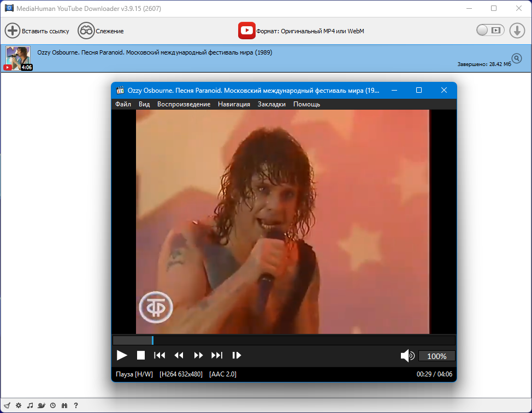Image resolution: width=532 pixels, height=413 pixels.
Task: Toggle the video mode switch in toolbar
Action: (490, 30)
